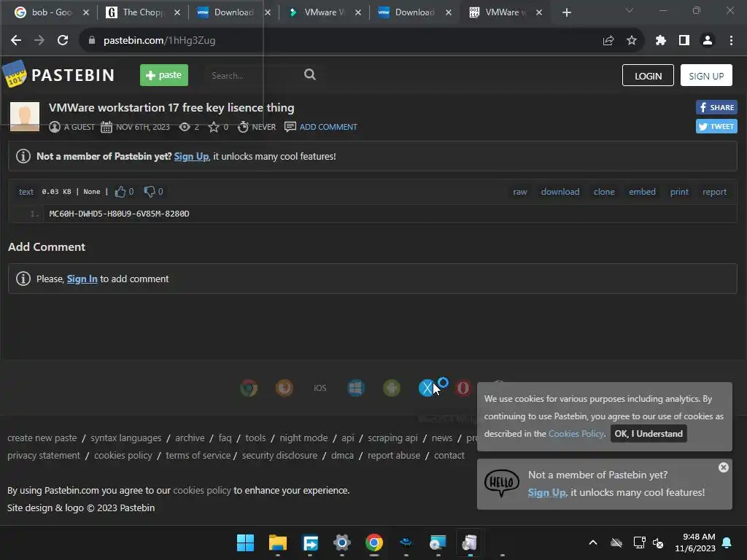This screenshot has width=747, height=560.
Task: Click the star rating icon
Action: coord(214,127)
